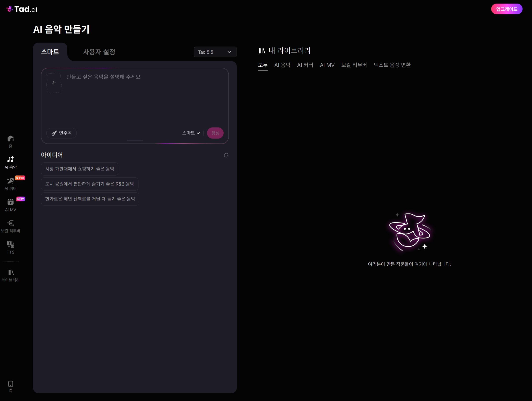Select the AI MV library tab
532x401 pixels.
click(327, 65)
